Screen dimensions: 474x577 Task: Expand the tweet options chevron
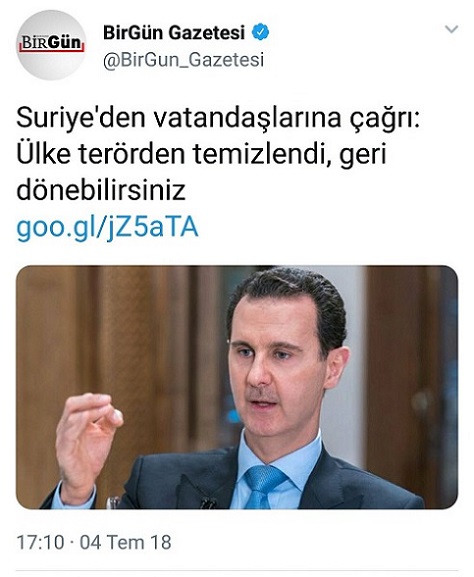(x=452, y=29)
